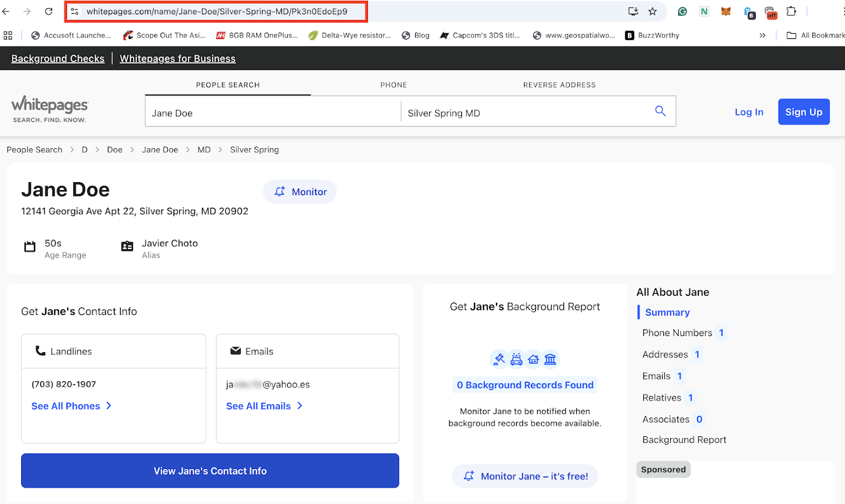Image resolution: width=845 pixels, height=504 pixels.
Task: Open the All Bookmarks folder
Action: coord(815,36)
